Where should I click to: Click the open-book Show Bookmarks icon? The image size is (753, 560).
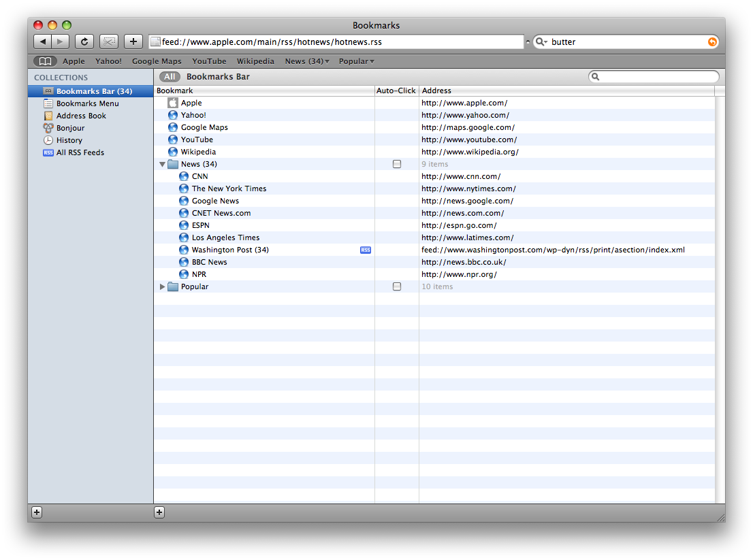(x=45, y=61)
